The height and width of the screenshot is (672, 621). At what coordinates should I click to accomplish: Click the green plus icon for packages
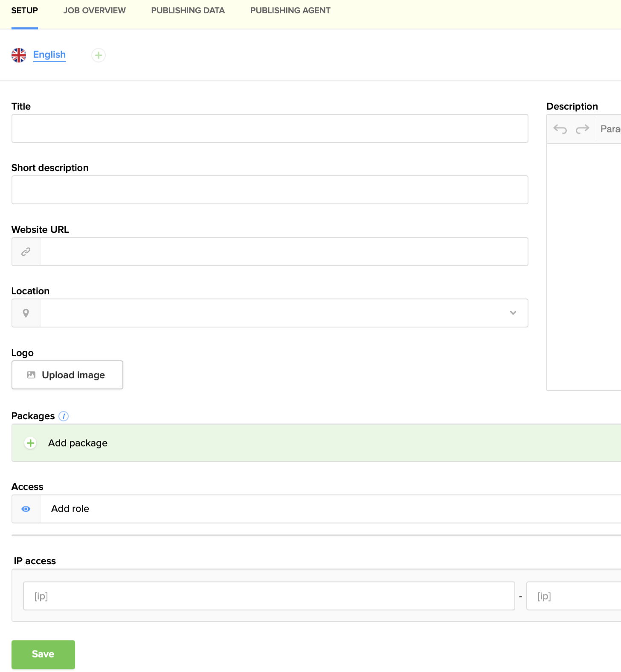[x=31, y=443]
